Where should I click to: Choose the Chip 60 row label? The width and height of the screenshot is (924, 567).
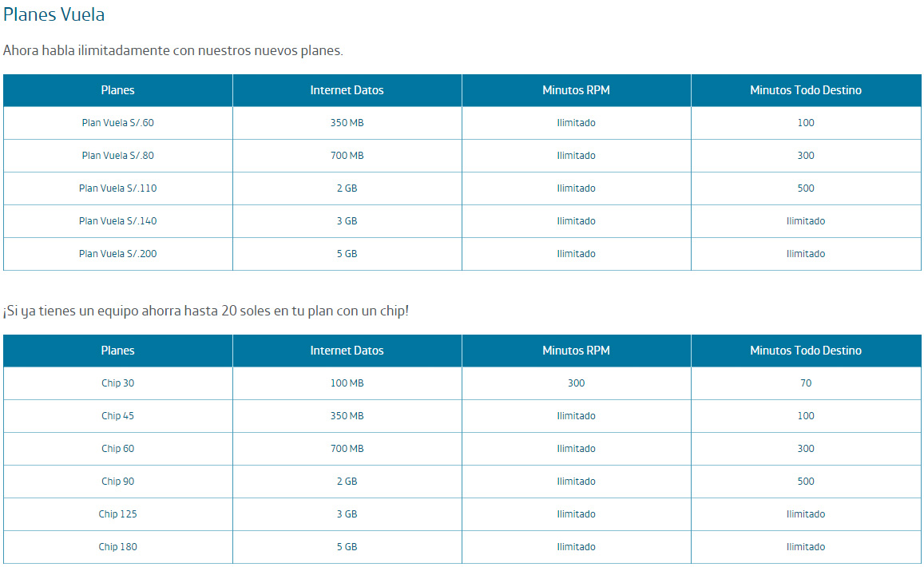(x=118, y=449)
